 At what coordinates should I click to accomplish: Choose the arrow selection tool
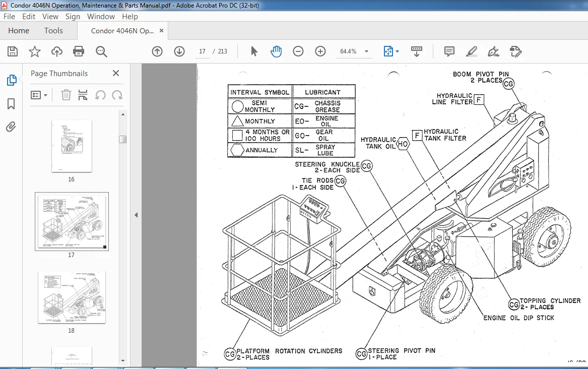click(x=254, y=51)
